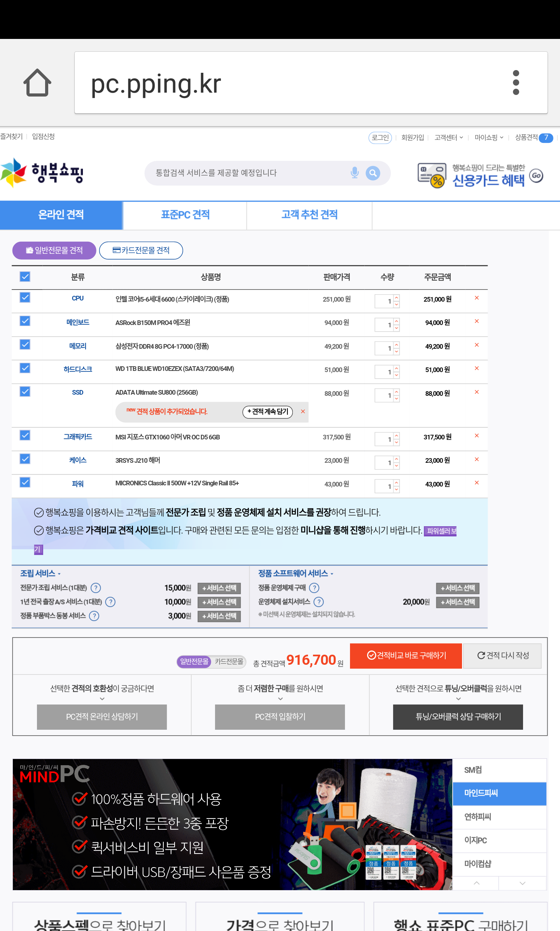Expand the 마이쇼핑 dropdown menu
560x931 pixels.
point(488,137)
